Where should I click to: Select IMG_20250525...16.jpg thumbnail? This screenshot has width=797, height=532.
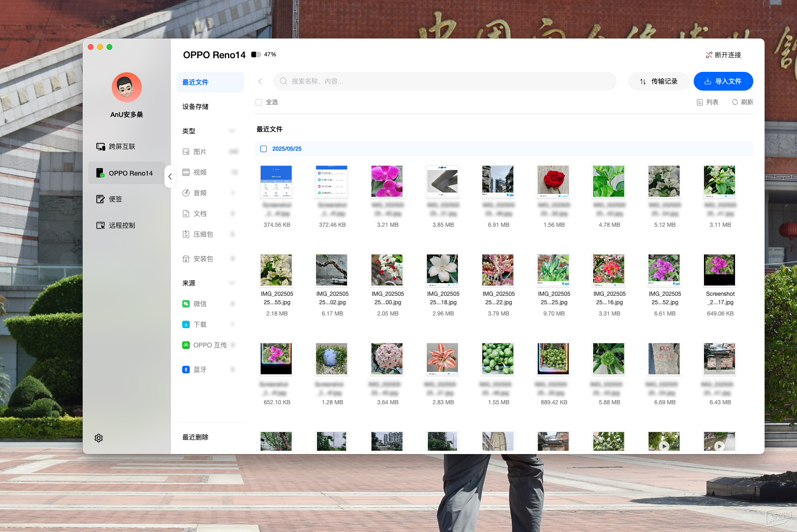(609, 270)
